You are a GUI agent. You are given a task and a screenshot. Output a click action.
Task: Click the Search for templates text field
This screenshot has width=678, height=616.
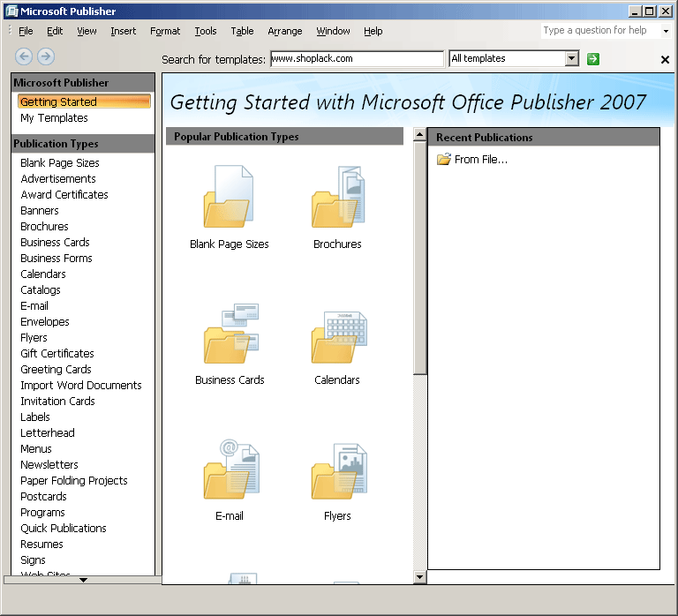pos(357,59)
